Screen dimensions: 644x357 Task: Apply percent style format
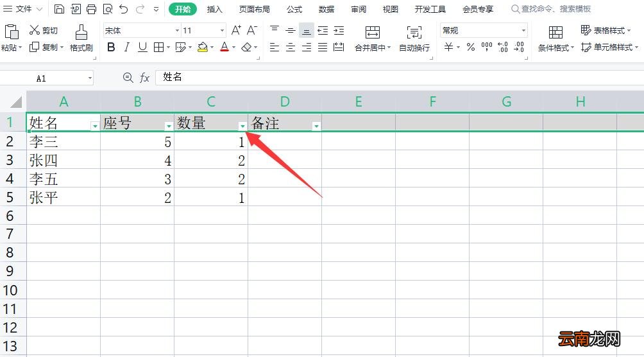[x=471, y=48]
